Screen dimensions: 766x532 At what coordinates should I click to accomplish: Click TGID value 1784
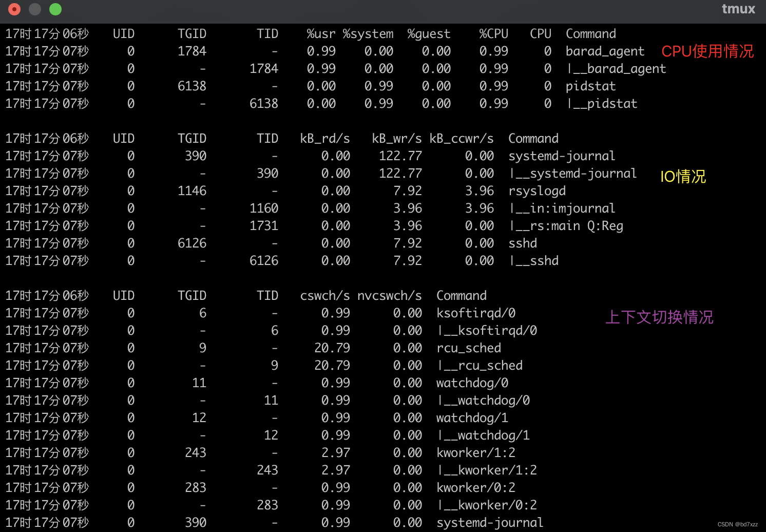click(x=192, y=51)
